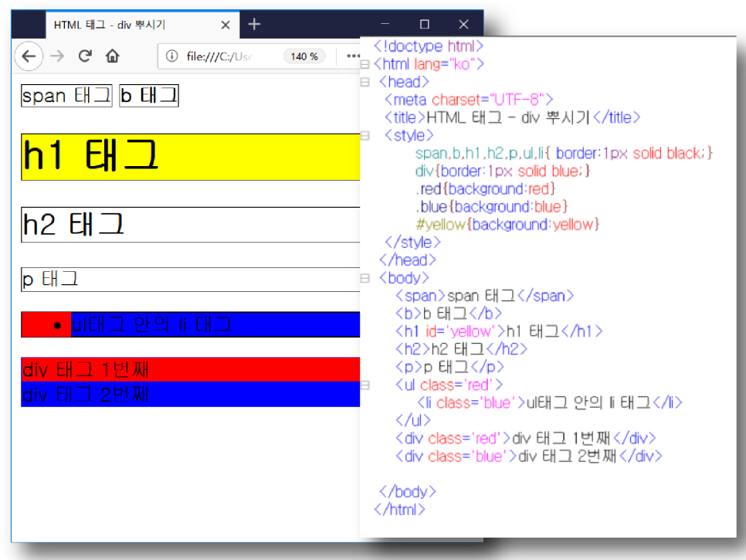Image resolution: width=746 pixels, height=560 pixels.
Task: Collapse the ul class='red' fold marker
Action: pyautogui.click(x=365, y=385)
